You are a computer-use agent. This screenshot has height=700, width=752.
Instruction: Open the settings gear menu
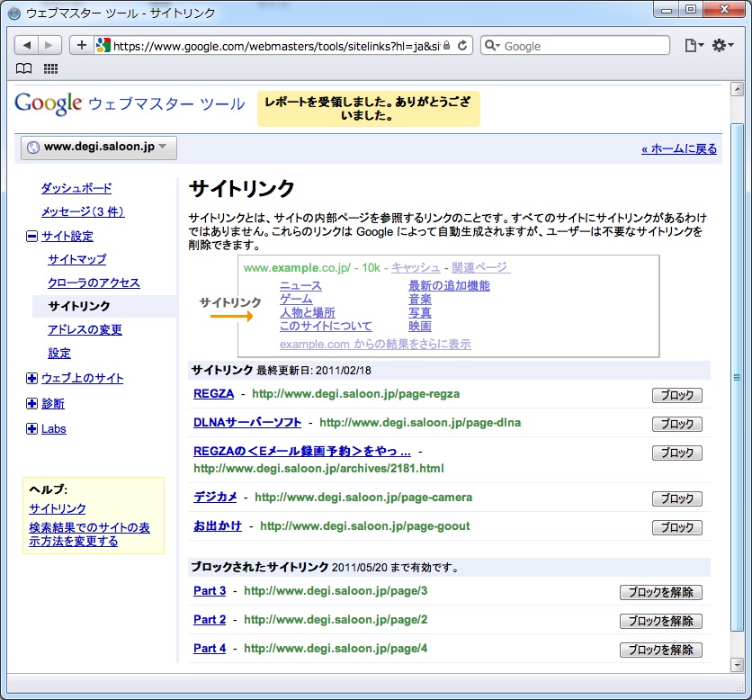(x=722, y=46)
